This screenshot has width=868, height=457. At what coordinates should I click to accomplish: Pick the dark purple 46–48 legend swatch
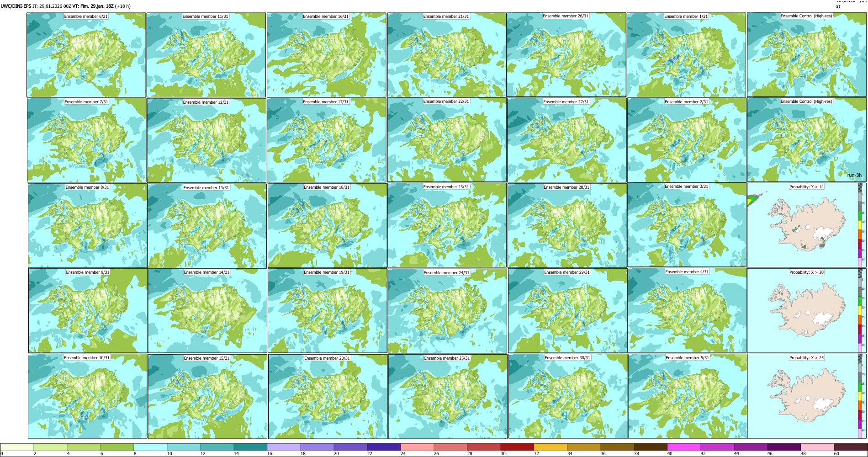point(784,447)
